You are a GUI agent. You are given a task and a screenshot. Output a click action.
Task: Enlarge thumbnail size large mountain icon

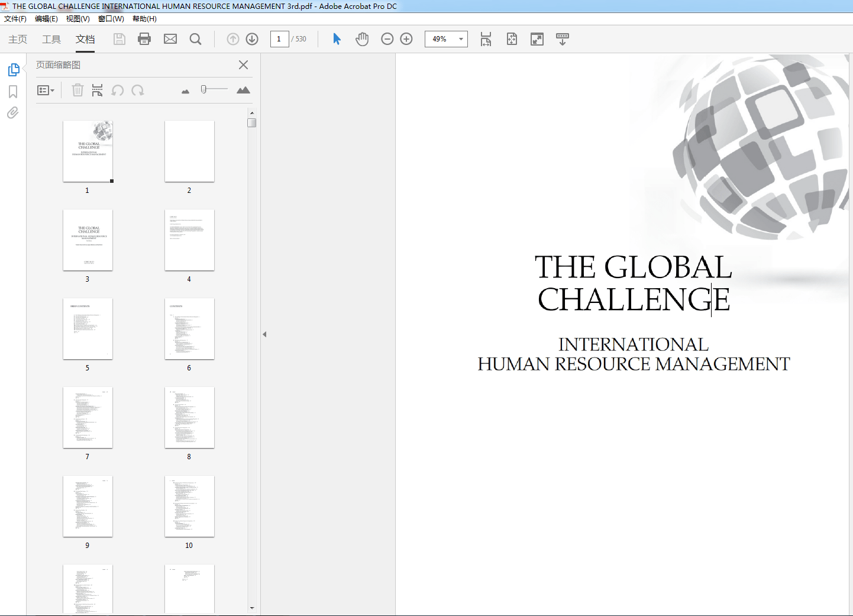click(x=243, y=90)
